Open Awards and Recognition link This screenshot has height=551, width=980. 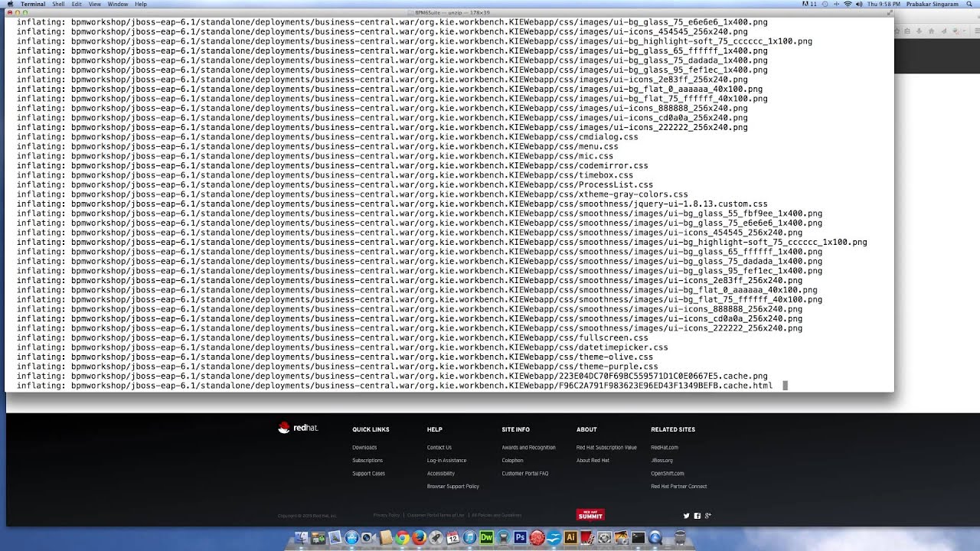coord(528,448)
